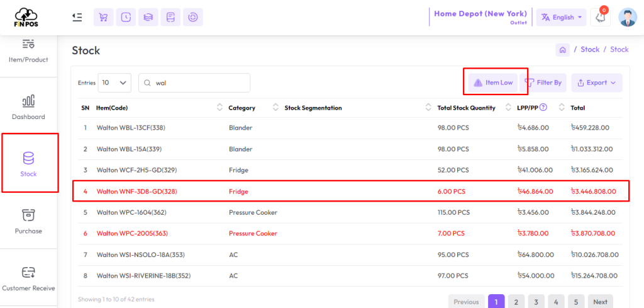
Task: Select Walton WPC-2005(363) item
Action: point(132,233)
